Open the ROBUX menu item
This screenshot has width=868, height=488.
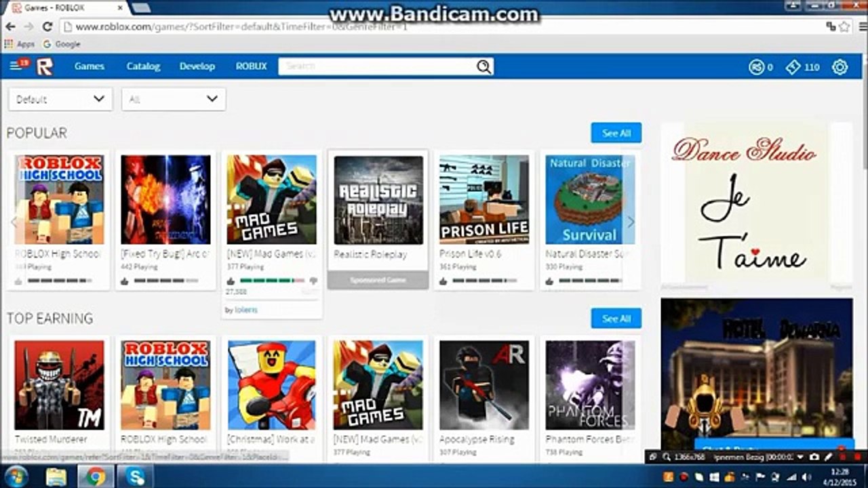252,66
